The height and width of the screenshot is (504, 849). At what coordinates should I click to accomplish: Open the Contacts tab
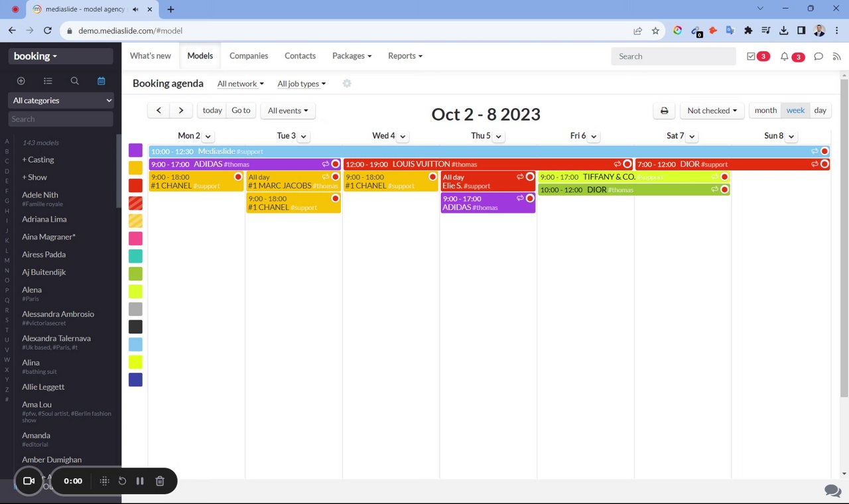click(300, 56)
